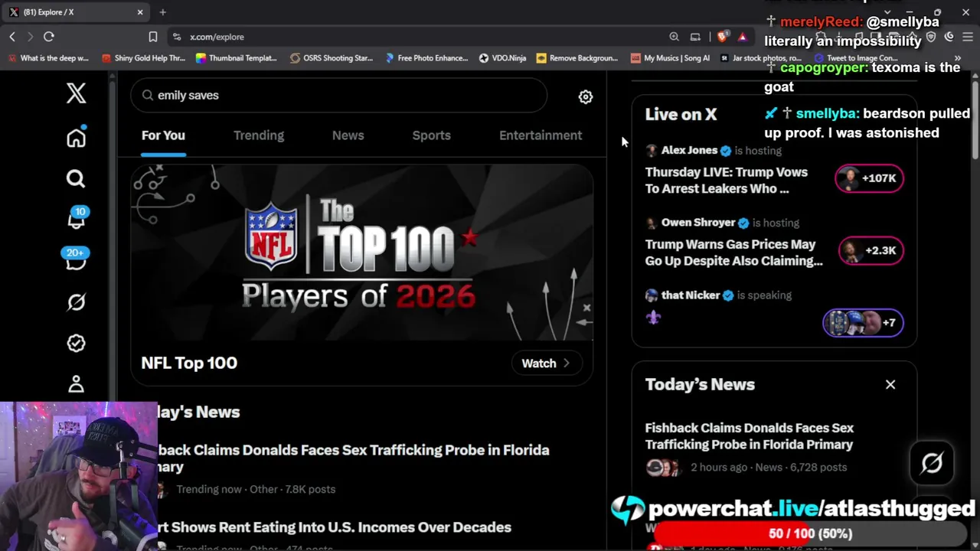Open the site settings icon in address bar
Viewport: 980px width, 551px height.
177,37
